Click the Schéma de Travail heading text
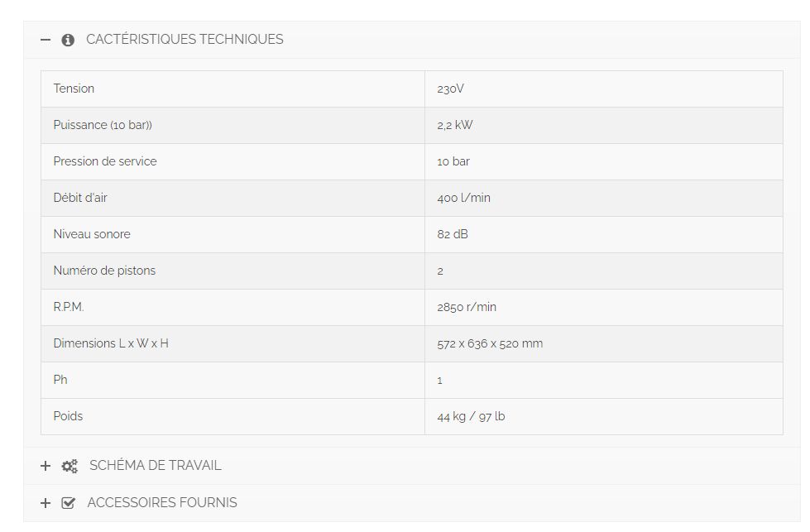Screen dimensions: 810x532 click(155, 465)
